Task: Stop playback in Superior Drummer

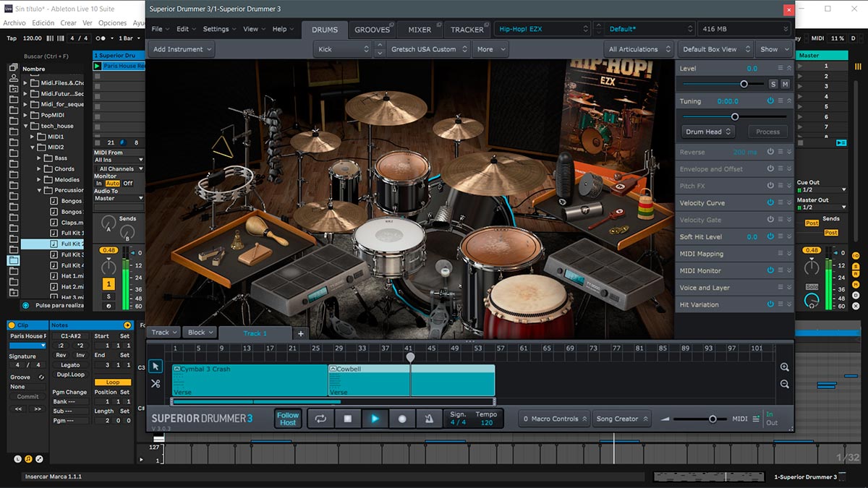Action: click(x=347, y=419)
